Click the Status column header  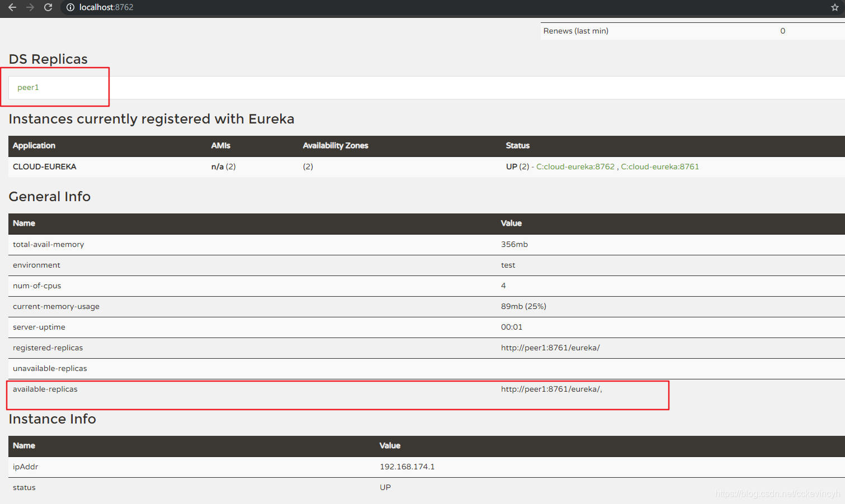pos(518,145)
